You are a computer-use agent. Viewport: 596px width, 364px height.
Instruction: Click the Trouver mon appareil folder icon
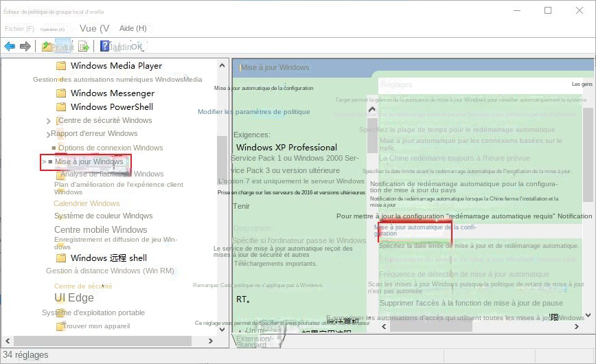point(60,326)
